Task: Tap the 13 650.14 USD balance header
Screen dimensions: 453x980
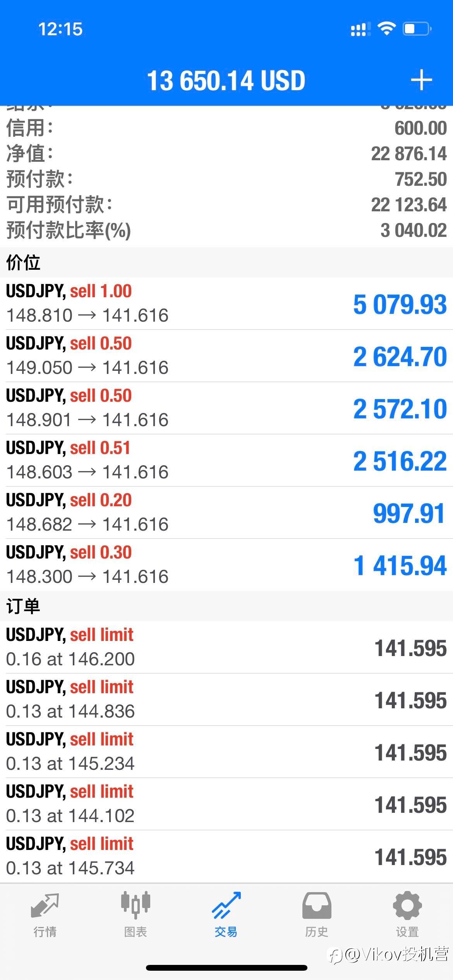Action: [226, 81]
